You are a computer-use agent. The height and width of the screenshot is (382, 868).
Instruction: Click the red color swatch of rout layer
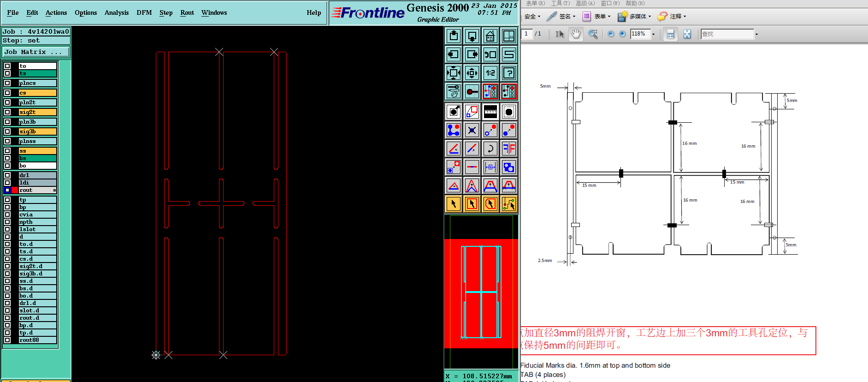15,190
